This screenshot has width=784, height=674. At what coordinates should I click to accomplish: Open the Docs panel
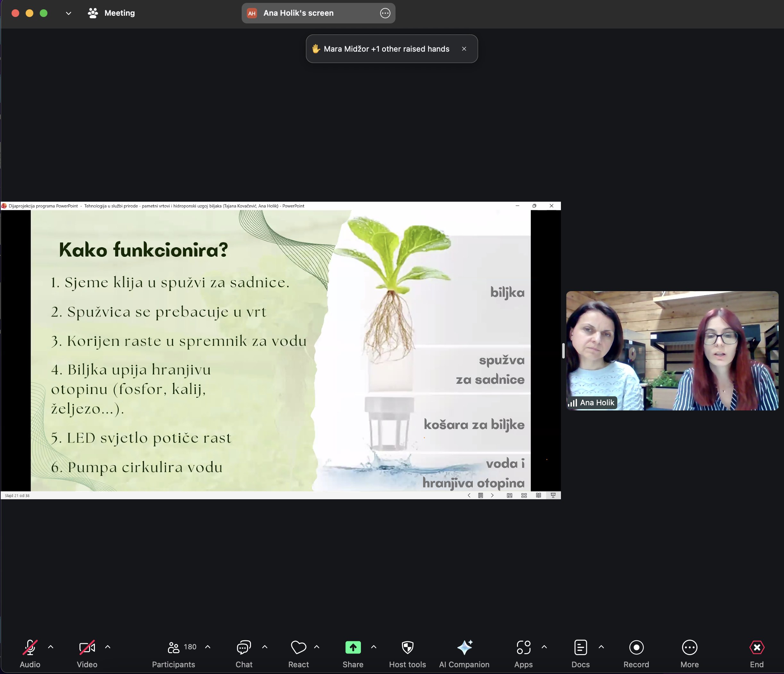click(580, 653)
